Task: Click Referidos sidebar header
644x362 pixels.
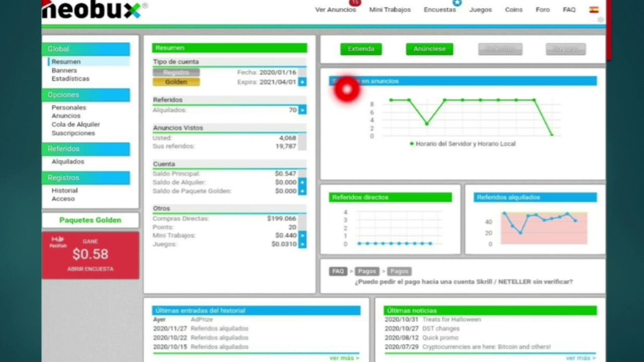Action: (86, 149)
